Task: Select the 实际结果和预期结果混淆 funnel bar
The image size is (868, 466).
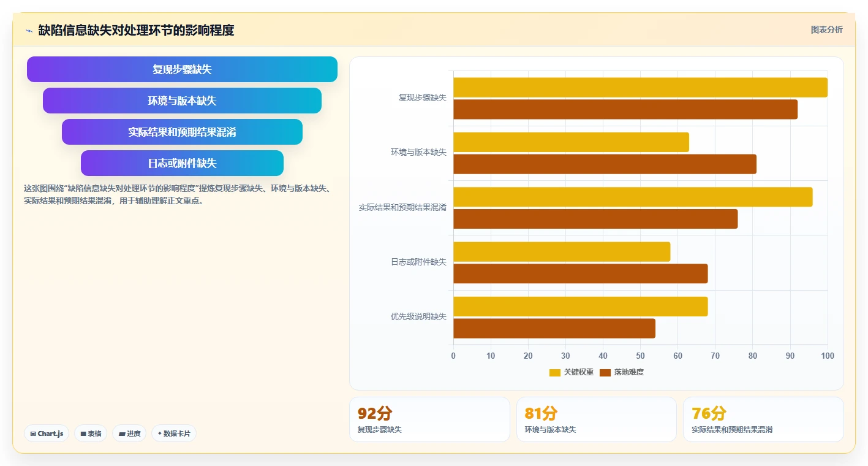Action: [182, 132]
